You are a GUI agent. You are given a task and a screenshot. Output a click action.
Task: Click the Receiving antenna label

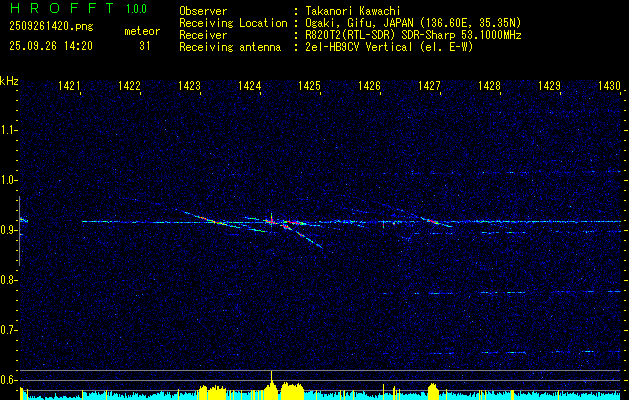[x=230, y=47]
